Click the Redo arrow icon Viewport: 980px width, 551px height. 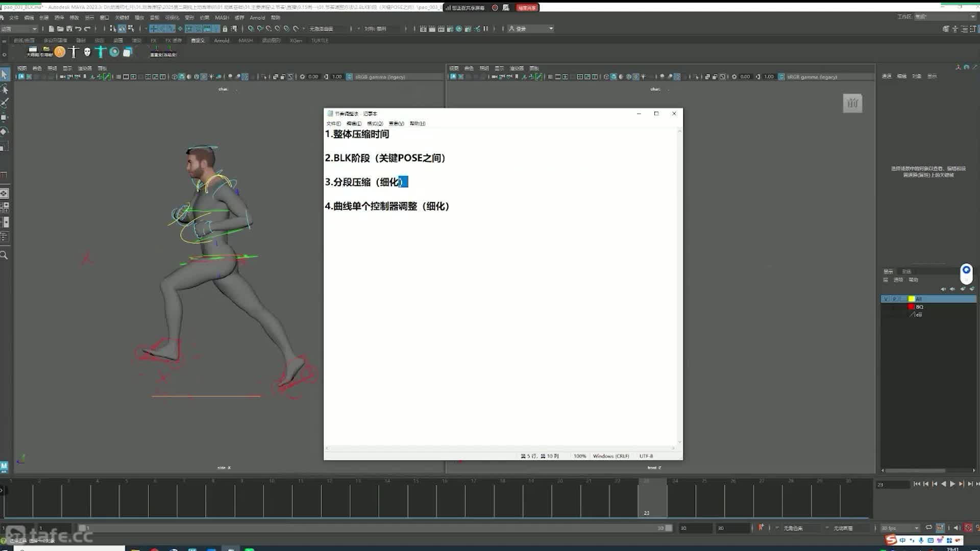coord(87,29)
